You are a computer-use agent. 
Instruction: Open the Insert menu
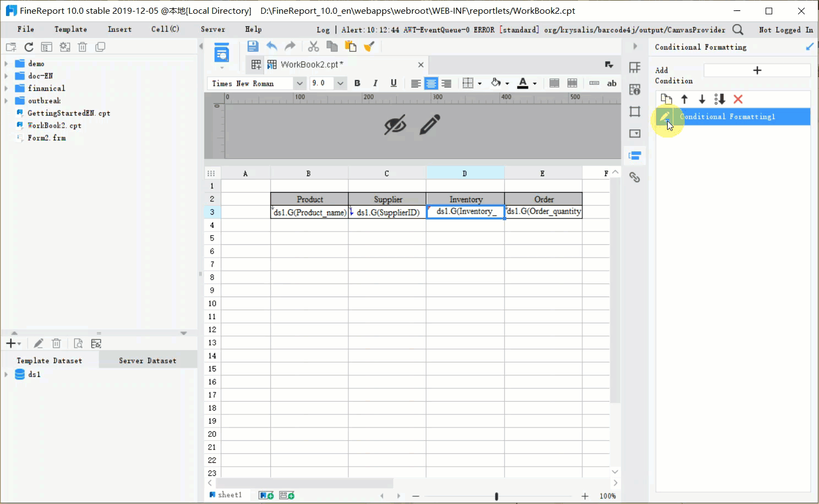[x=119, y=29]
